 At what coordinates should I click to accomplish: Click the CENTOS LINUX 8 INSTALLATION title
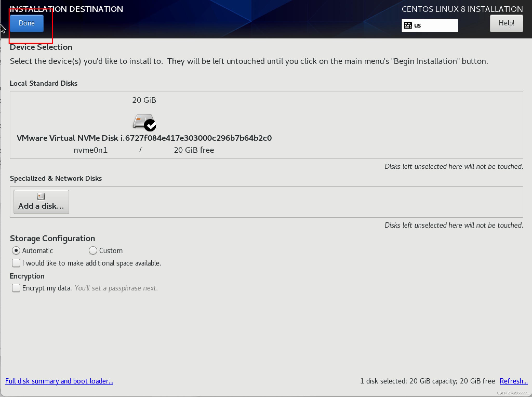pos(462,9)
